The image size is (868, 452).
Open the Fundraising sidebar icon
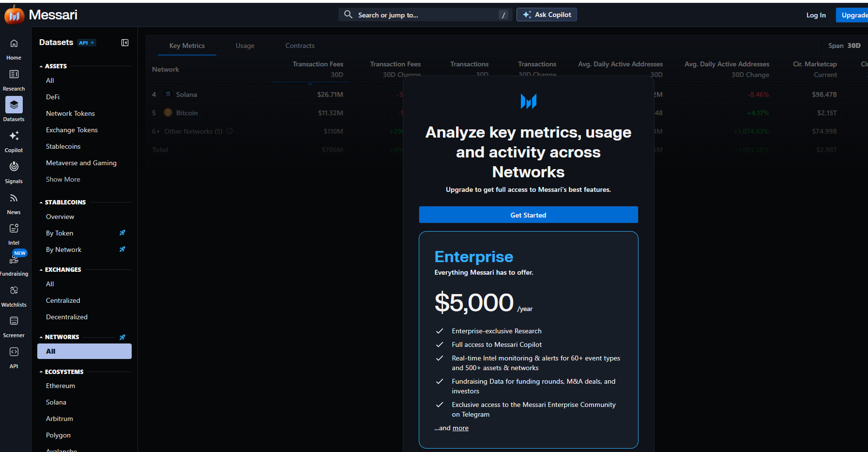(14, 260)
